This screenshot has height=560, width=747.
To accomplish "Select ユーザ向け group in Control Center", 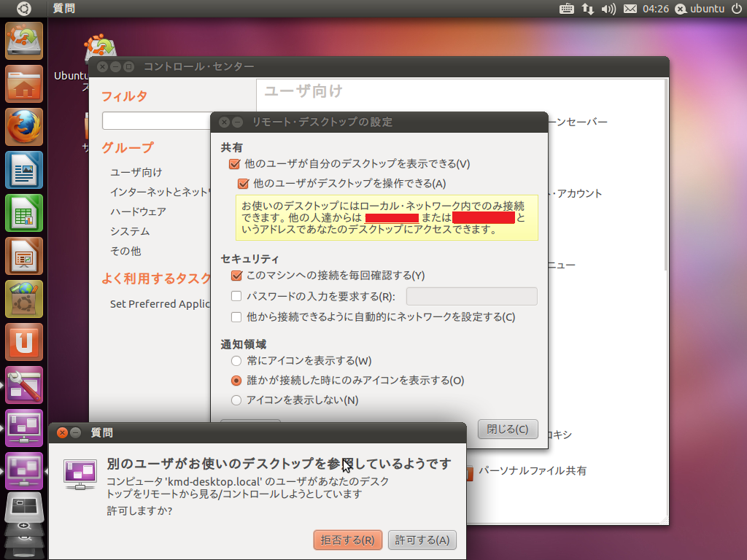I will pyautogui.click(x=136, y=172).
